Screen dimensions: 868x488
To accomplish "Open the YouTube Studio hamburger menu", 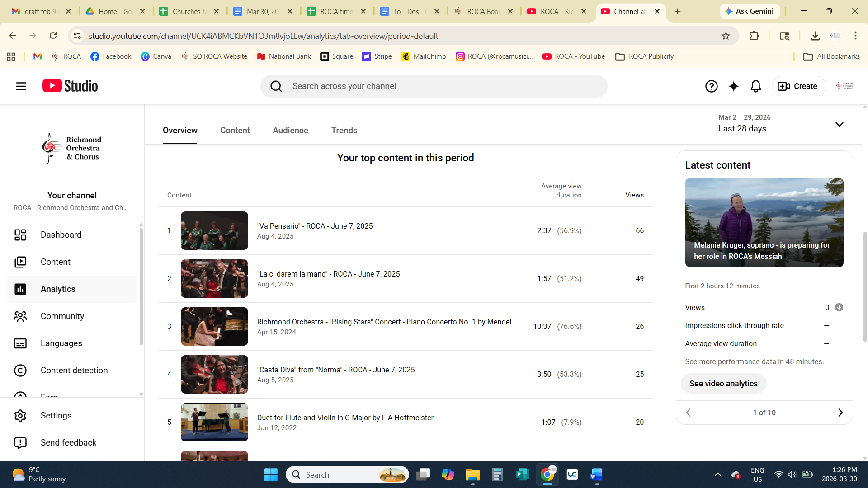I will pyautogui.click(x=21, y=86).
